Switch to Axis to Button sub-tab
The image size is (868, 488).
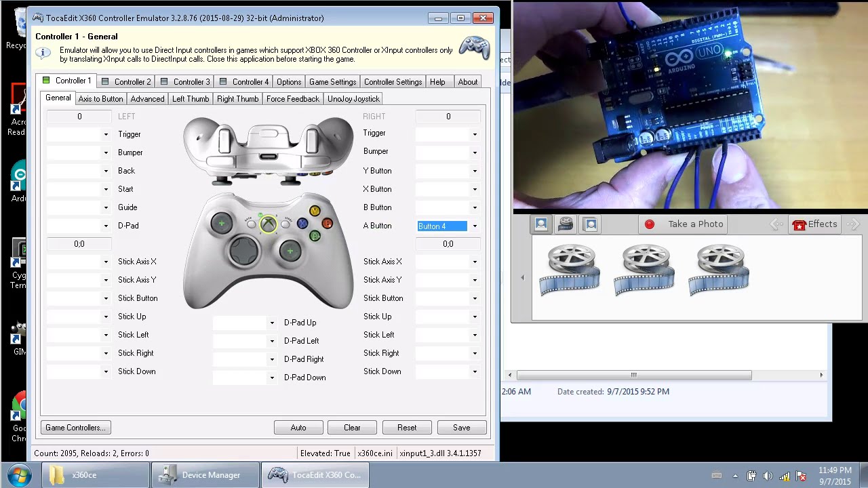tap(100, 99)
